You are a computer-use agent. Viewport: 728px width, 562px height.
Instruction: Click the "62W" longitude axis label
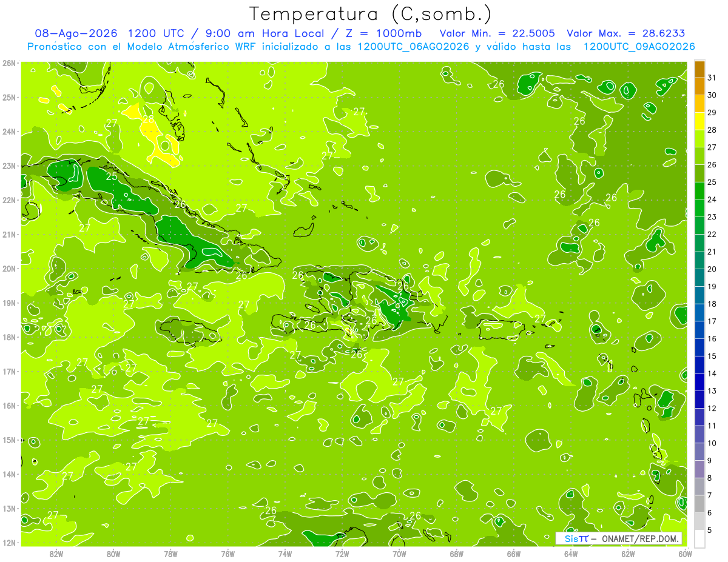click(x=628, y=554)
